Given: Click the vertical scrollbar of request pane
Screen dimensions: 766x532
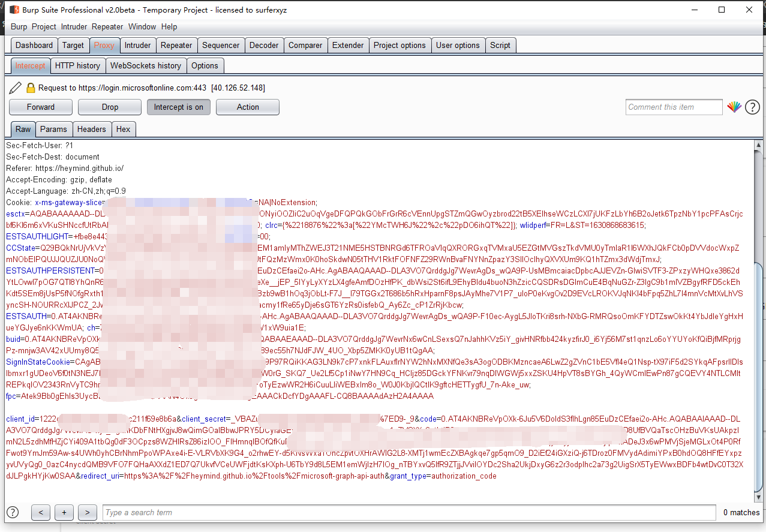Looking at the screenshot, I should point(760,320).
